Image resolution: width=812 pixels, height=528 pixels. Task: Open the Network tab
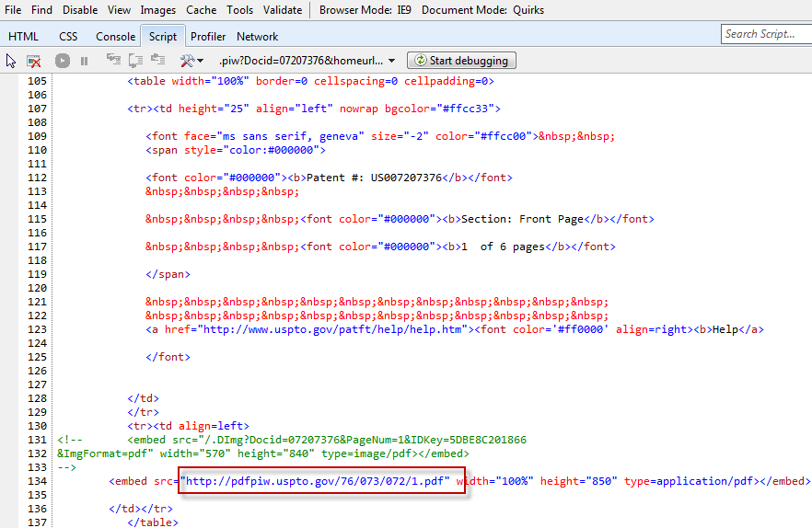(257, 37)
